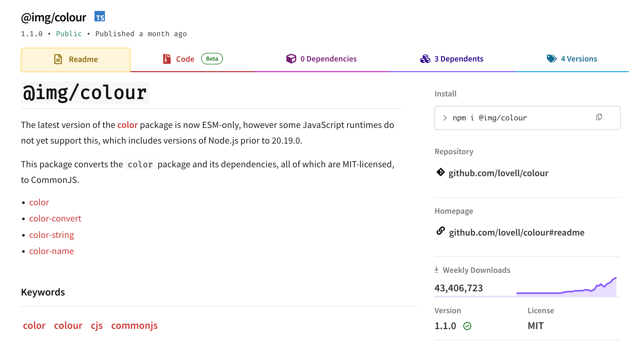Screen dimensions: 644x345
Task: Follow the color-convert package link
Action: tap(55, 218)
